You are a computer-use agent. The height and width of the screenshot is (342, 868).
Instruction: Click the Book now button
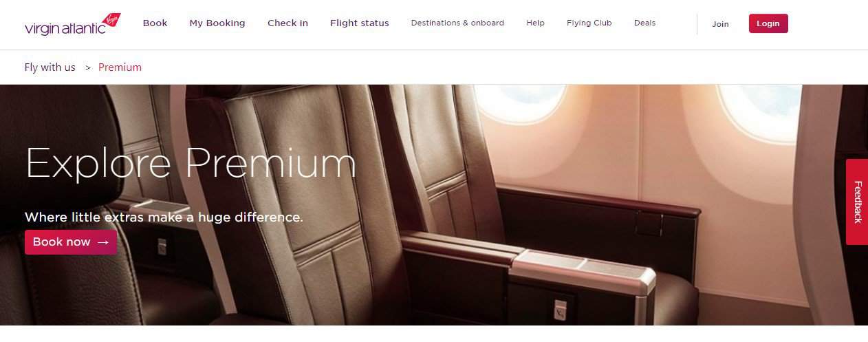tap(71, 242)
